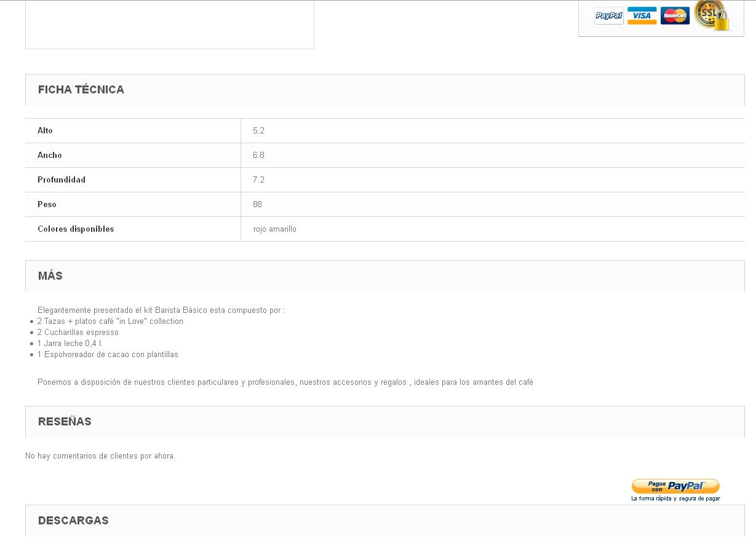The width and height of the screenshot is (756, 552).
Task: Click the '1 Jarra leche 0,4 l.' item
Action: coord(70,344)
